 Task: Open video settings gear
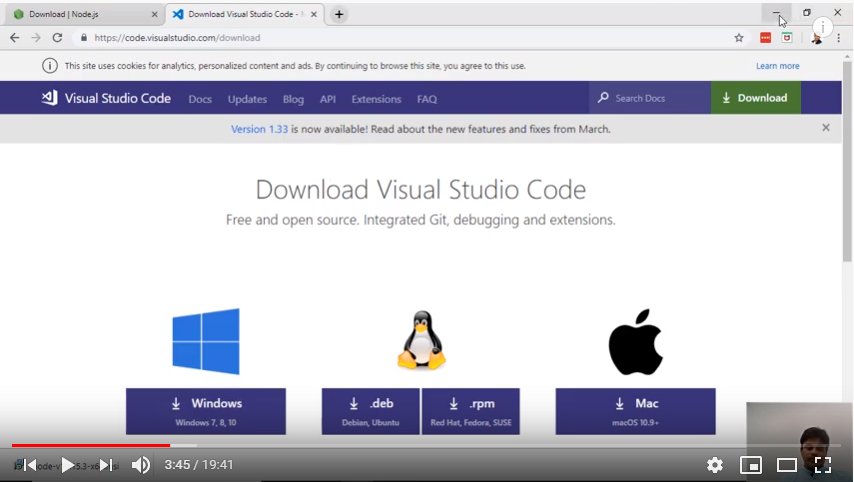pos(714,465)
